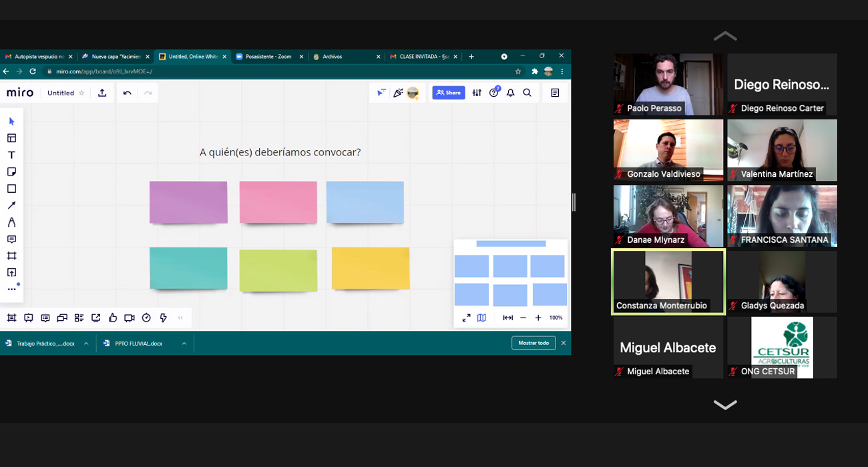
Task: Select the yellow sticky note
Action: 371,268
